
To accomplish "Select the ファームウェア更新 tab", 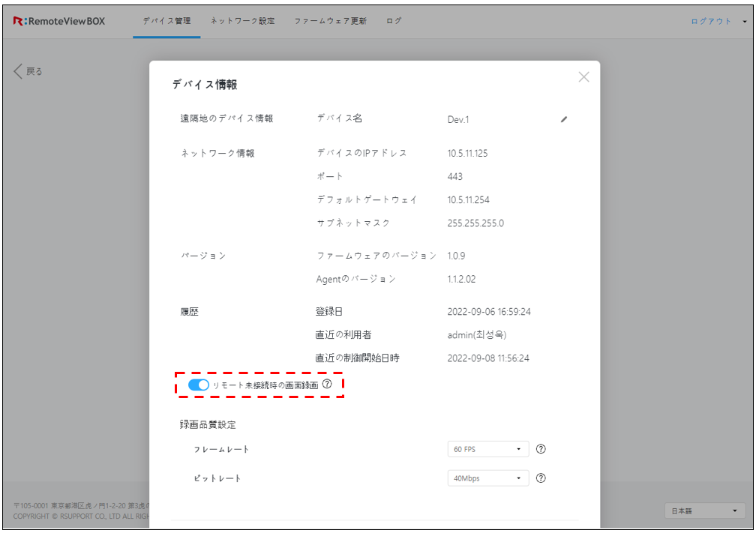I will coord(331,21).
